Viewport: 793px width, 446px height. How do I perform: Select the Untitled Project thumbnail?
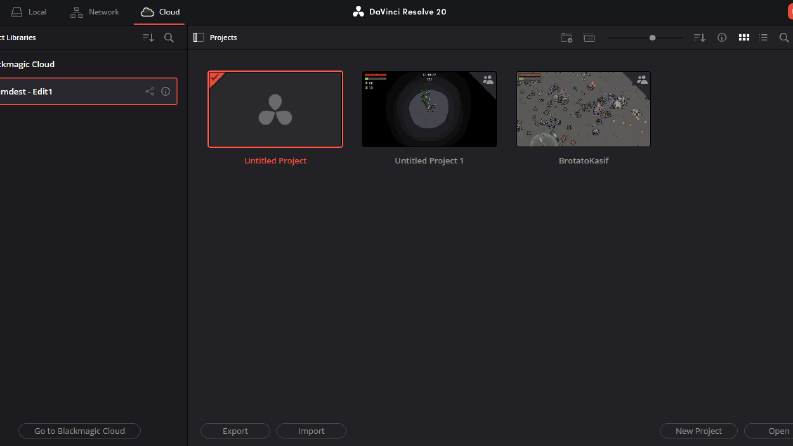(275, 109)
